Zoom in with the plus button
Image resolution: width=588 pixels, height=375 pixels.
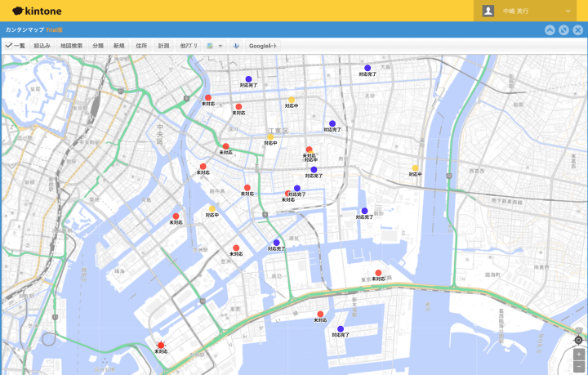tap(579, 354)
